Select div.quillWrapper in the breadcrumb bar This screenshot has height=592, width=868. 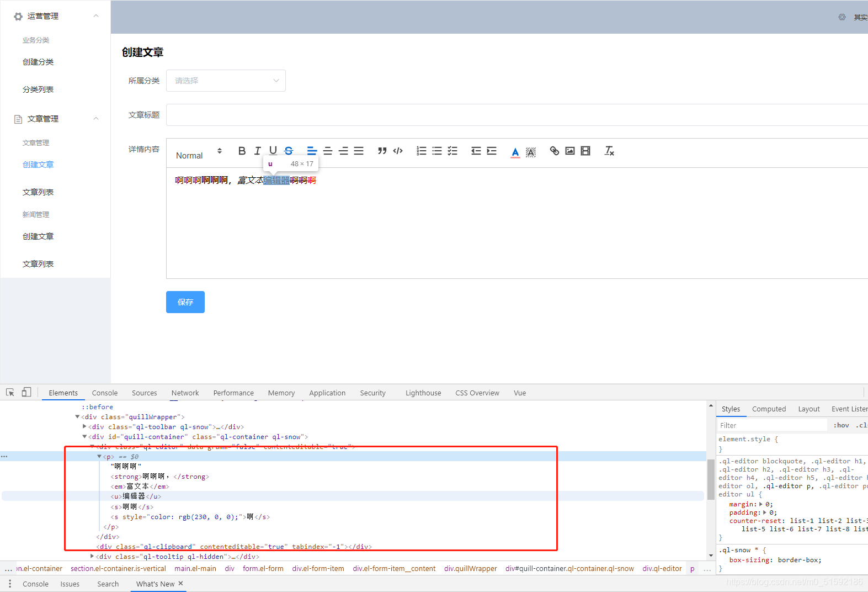pos(471,568)
